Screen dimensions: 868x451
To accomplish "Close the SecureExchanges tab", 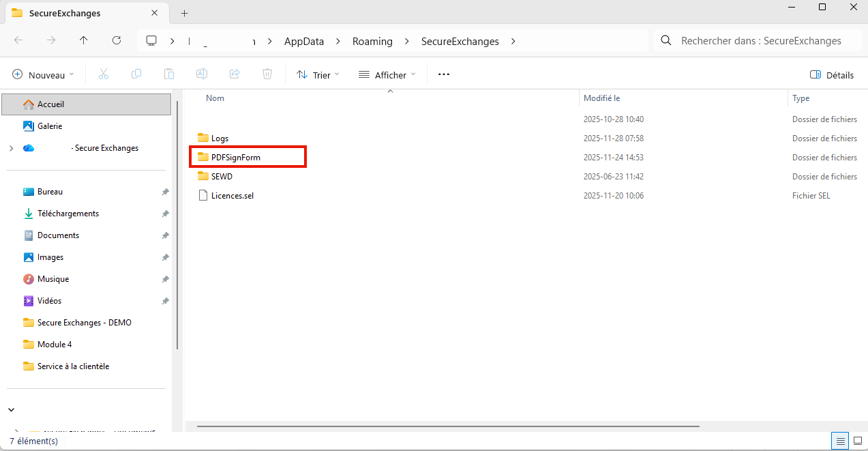I will point(155,13).
